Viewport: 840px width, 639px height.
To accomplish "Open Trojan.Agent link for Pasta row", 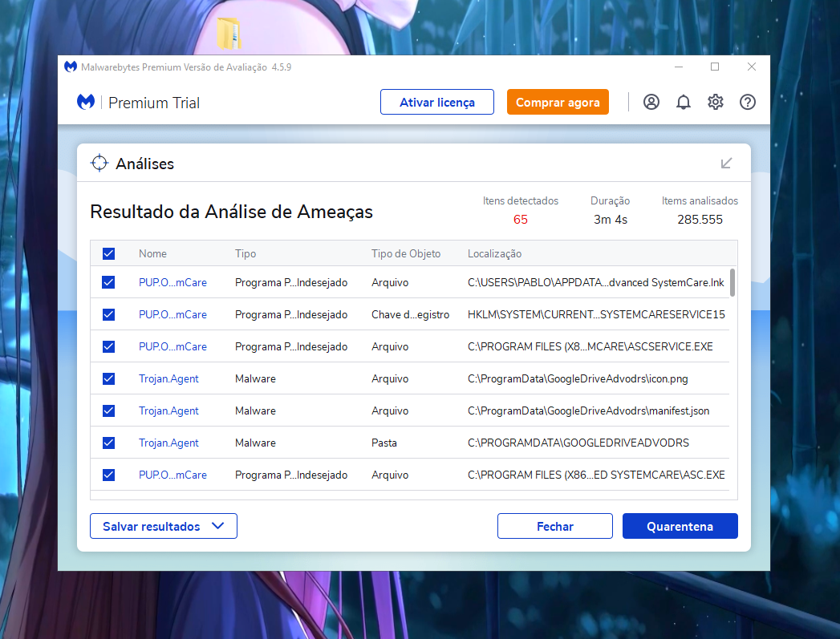I will click(x=168, y=443).
